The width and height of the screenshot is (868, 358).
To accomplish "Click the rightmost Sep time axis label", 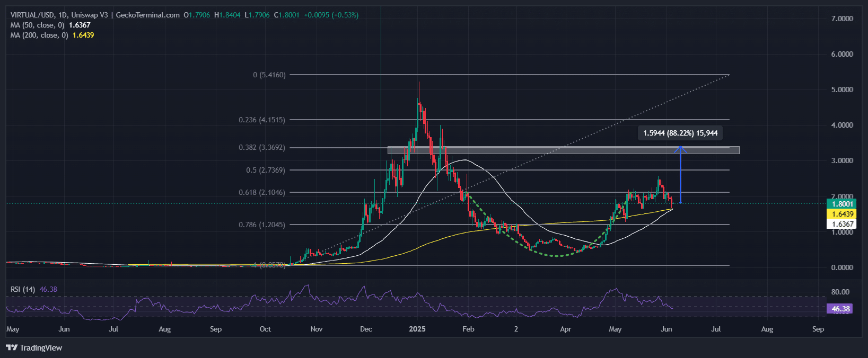I will 818,329.
